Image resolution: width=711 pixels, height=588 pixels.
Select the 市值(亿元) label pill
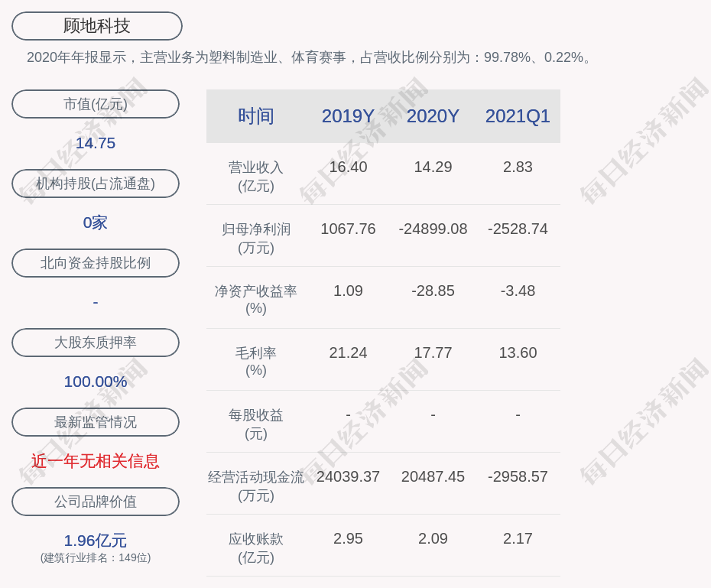96,104
